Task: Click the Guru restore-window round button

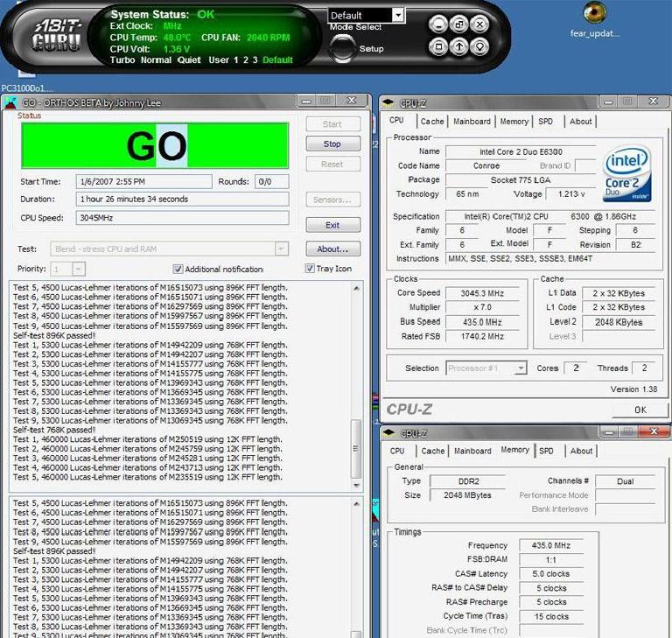Action: point(459,25)
